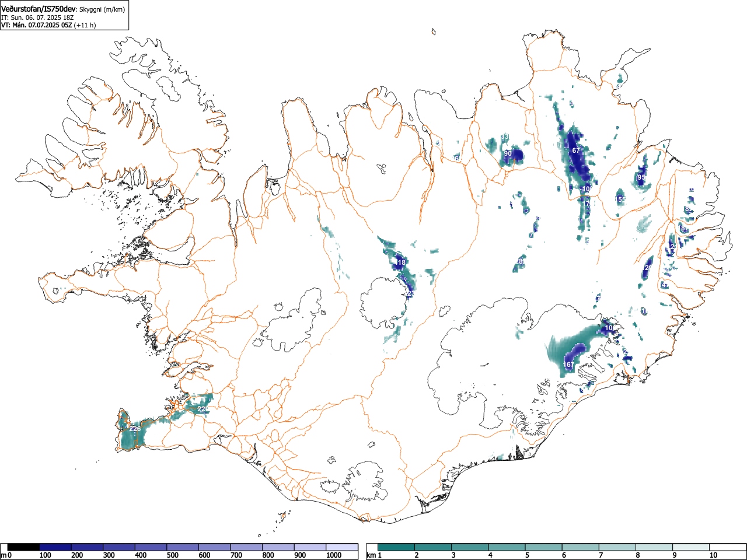Click the '800' tick label in meters legend
Image resolution: width=747 pixels, height=560 pixels.
point(268,555)
